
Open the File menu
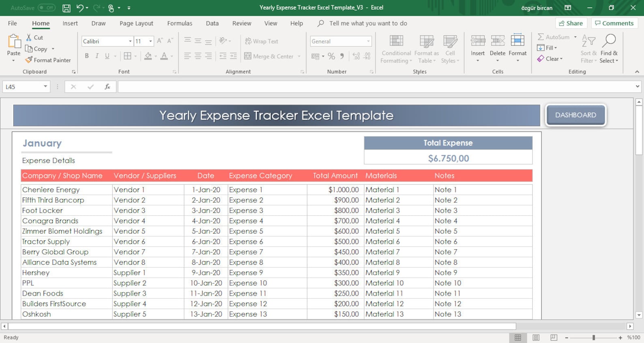(x=13, y=23)
